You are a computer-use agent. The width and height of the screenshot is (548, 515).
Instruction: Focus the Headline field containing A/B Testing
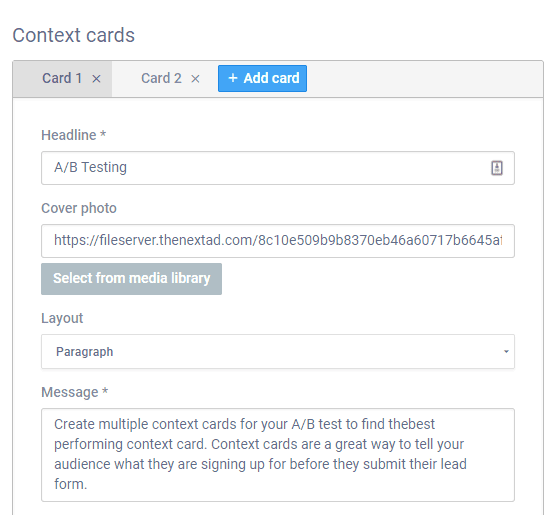(x=278, y=168)
